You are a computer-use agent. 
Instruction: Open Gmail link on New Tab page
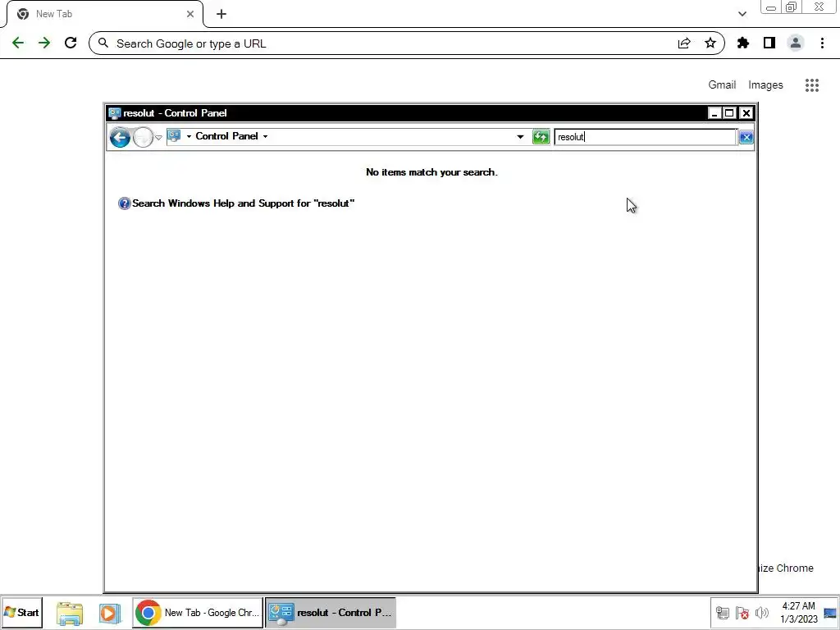tap(722, 84)
